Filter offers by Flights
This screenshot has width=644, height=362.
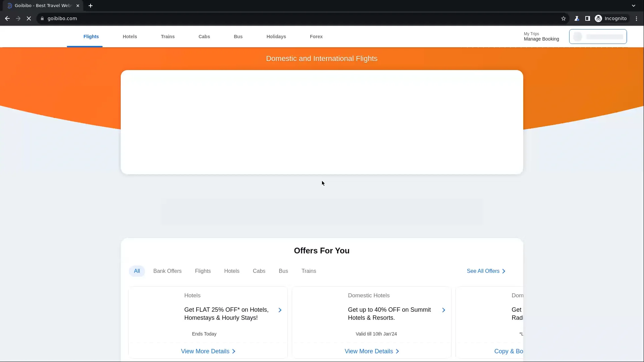[203, 271]
